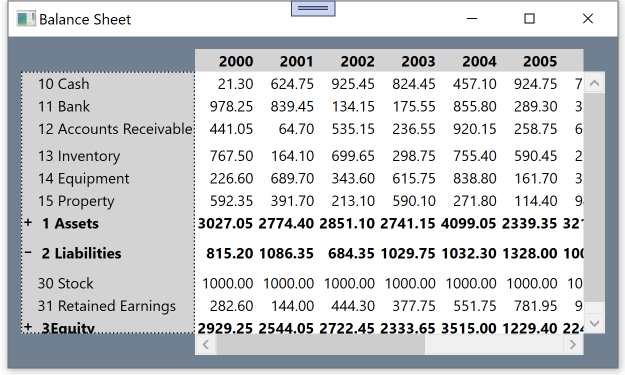Select the 2000 column header
This screenshot has height=375, width=625.
coord(236,61)
